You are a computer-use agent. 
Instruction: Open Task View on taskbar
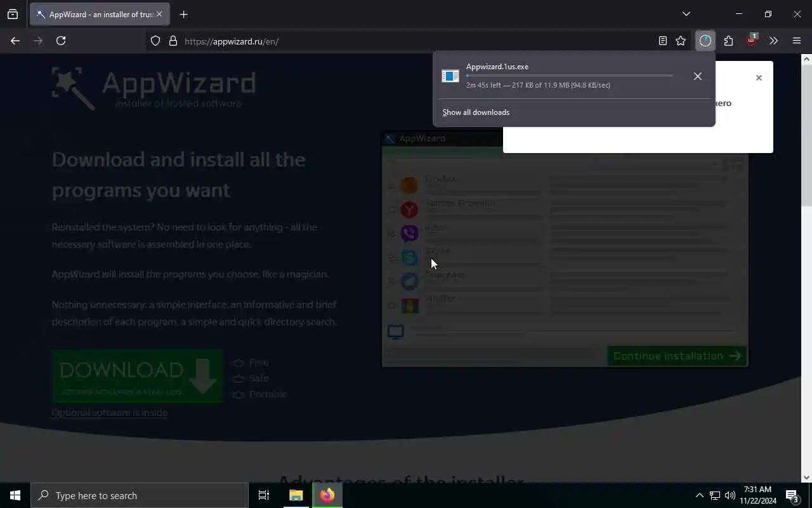[x=264, y=495]
